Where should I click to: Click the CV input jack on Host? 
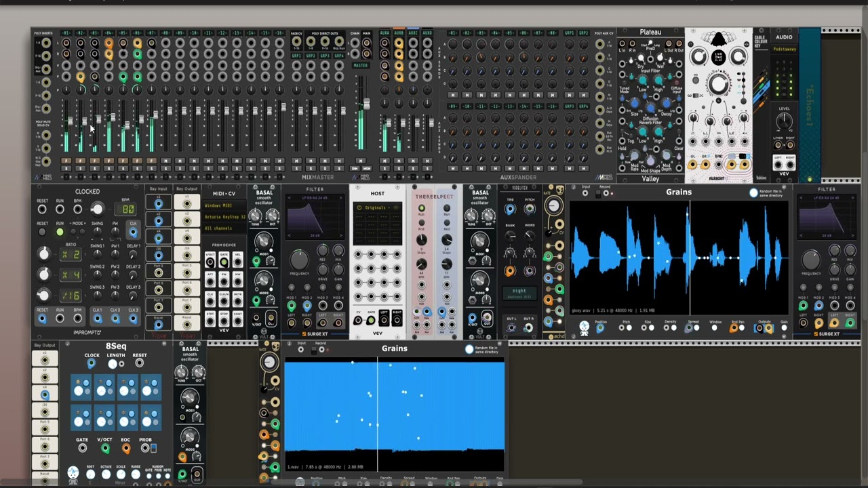point(358,321)
